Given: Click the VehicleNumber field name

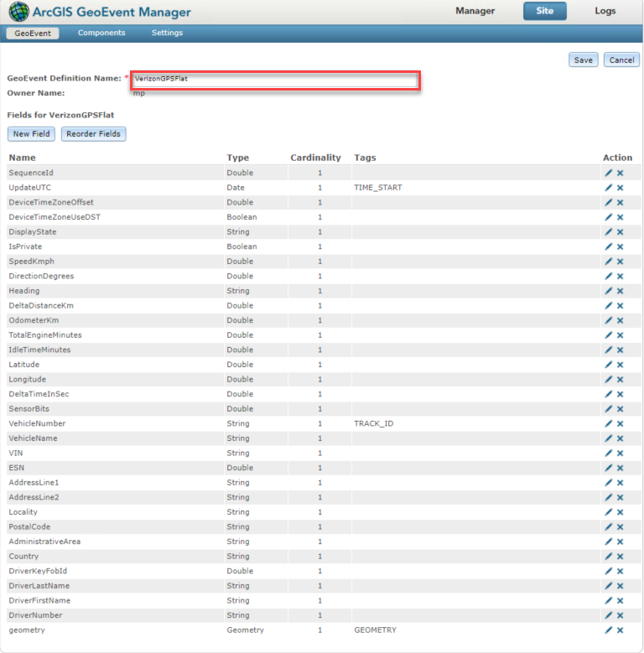Looking at the screenshot, I should tap(37, 423).
